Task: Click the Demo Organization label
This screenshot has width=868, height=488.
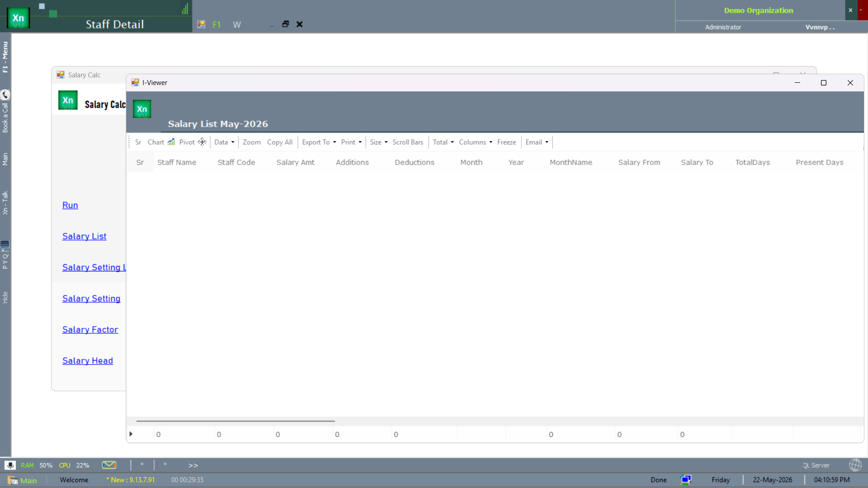Action: point(759,10)
